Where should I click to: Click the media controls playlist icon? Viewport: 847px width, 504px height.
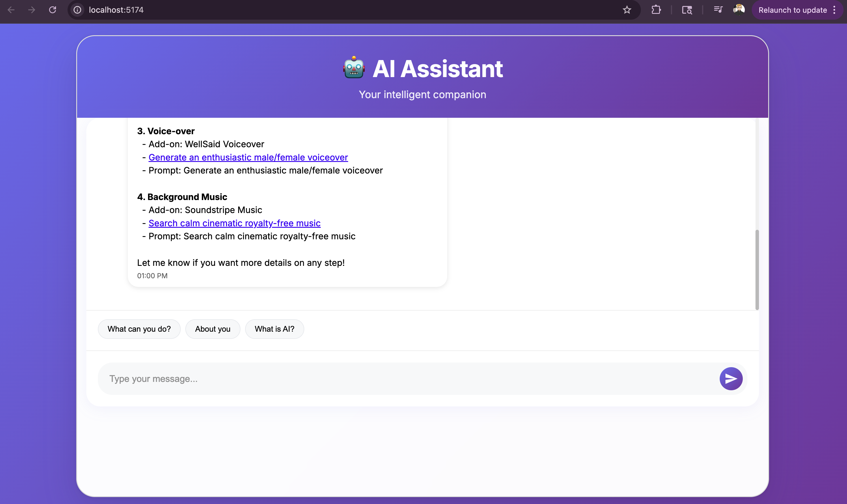pyautogui.click(x=718, y=10)
